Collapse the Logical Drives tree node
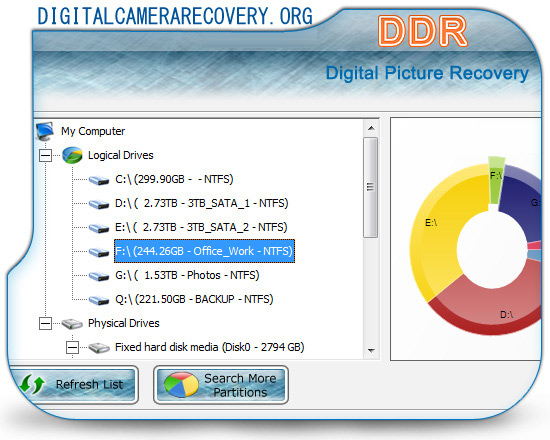 pos(45,155)
